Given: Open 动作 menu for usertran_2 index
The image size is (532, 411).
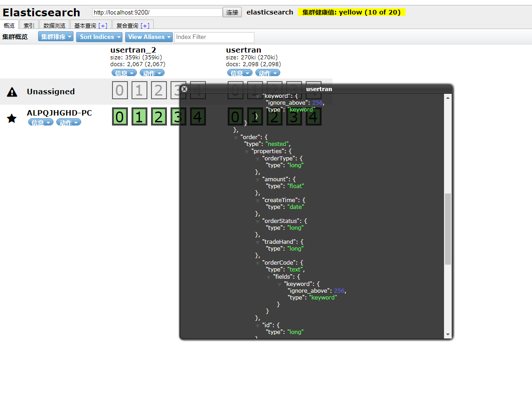Looking at the screenshot, I should [x=152, y=73].
